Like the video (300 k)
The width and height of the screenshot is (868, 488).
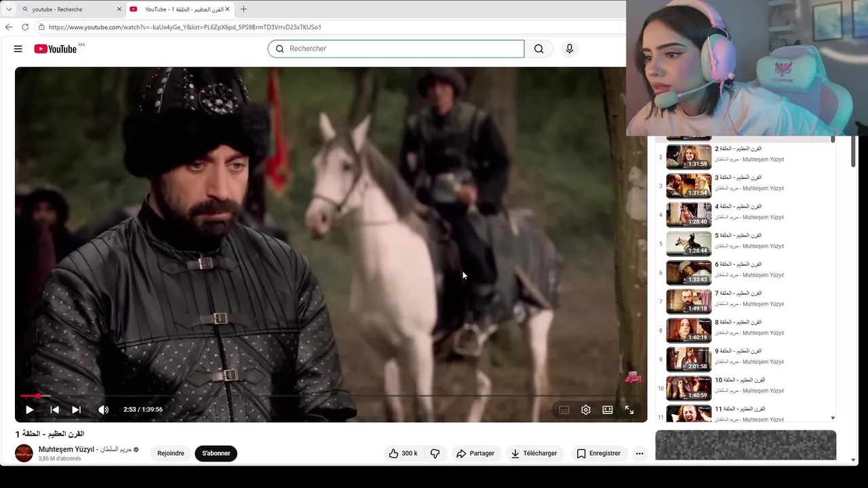pyautogui.click(x=403, y=453)
